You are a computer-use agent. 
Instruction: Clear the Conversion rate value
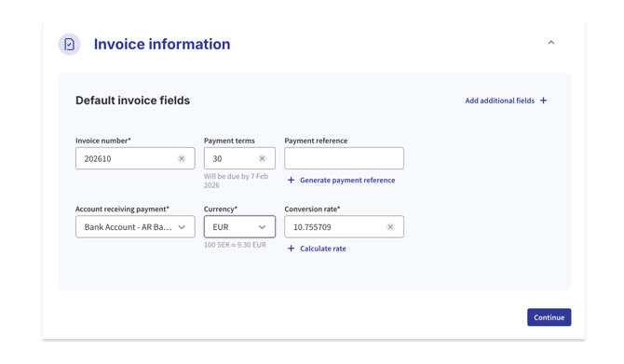[x=390, y=227]
